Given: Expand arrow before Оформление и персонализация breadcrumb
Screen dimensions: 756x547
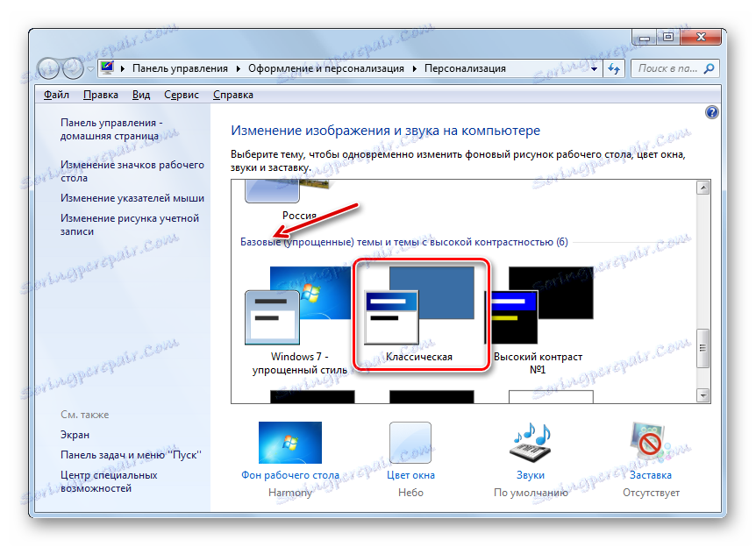Looking at the screenshot, I should [239, 69].
